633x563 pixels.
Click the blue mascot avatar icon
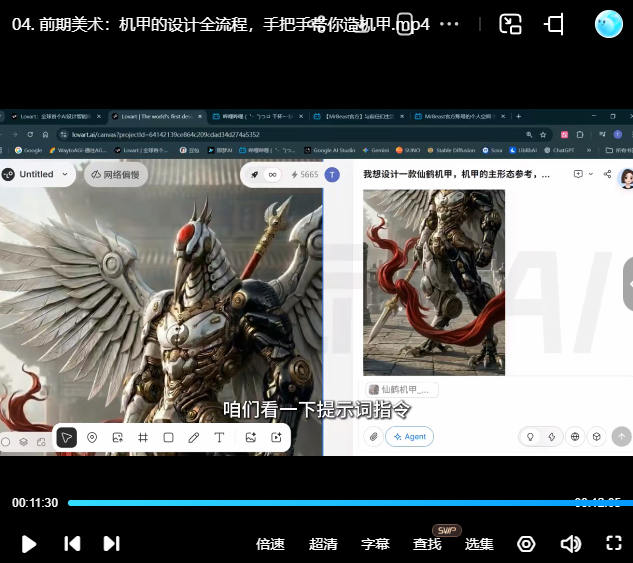point(608,24)
